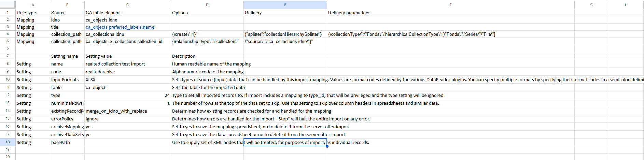Grab the fill handle of the selected cell

pyautogui.click(x=327, y=146)
